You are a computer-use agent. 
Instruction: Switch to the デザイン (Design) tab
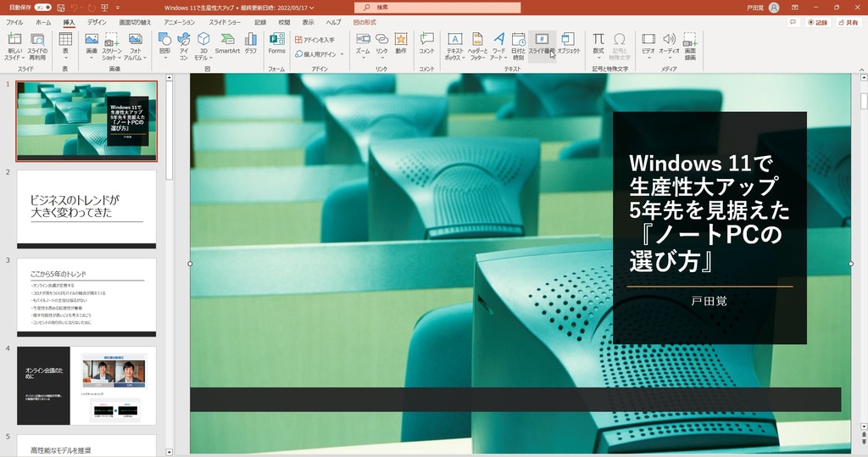(x=97, y=22)
